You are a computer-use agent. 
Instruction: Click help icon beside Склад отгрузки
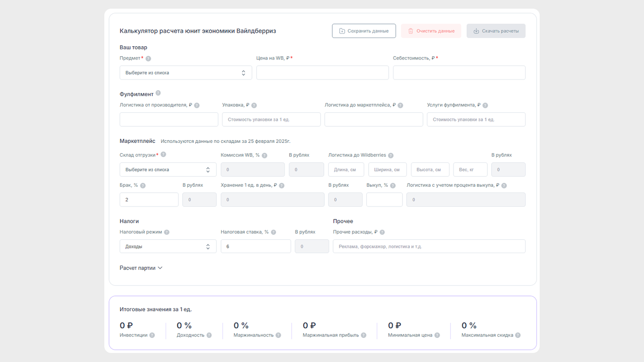click(x=163, y=154)
